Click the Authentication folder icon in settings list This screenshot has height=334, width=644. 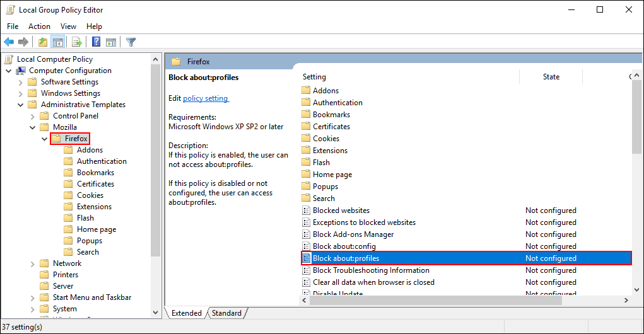pyautogui.click(x=305, y=102)
